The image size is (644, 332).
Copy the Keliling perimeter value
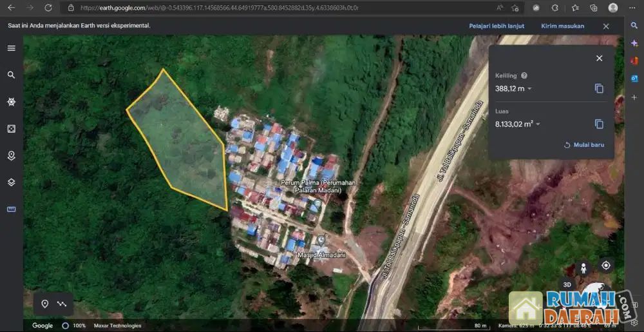pos(599,88)
